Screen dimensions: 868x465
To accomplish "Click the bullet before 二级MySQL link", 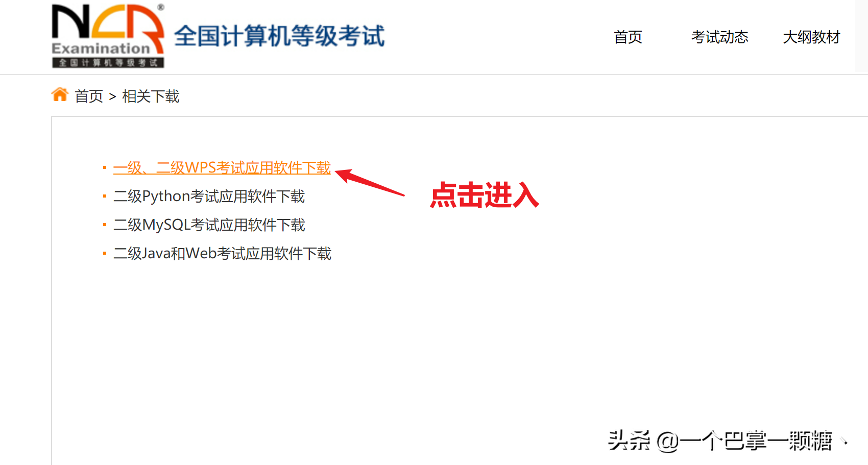I will (105, 225).
